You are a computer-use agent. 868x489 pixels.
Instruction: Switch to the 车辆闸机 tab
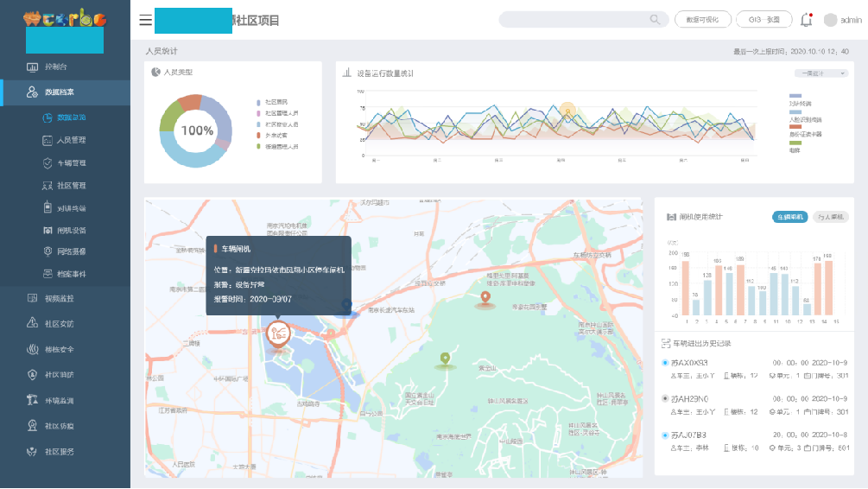click(x=790, y=217)
